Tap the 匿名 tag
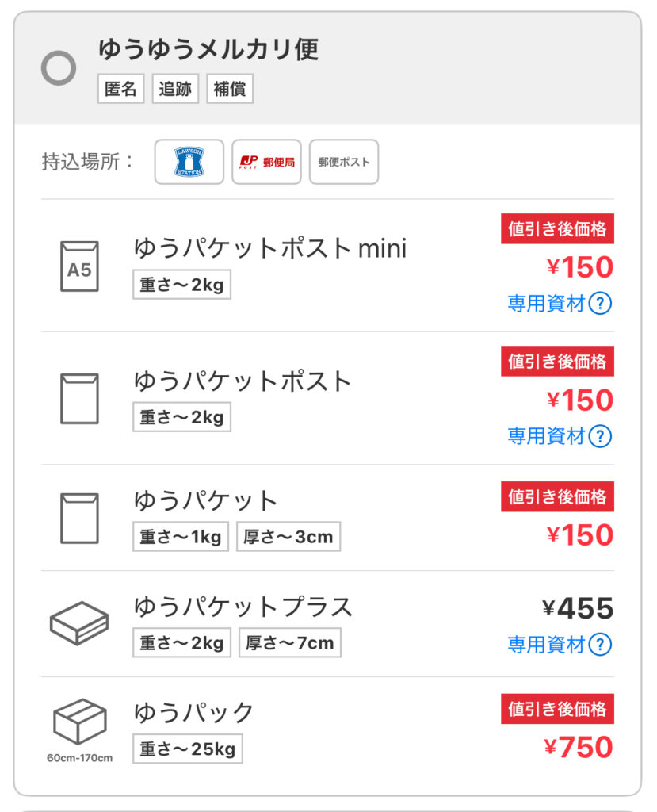The width and height of the screenshot is (657, 812). (x=121, y=89)
